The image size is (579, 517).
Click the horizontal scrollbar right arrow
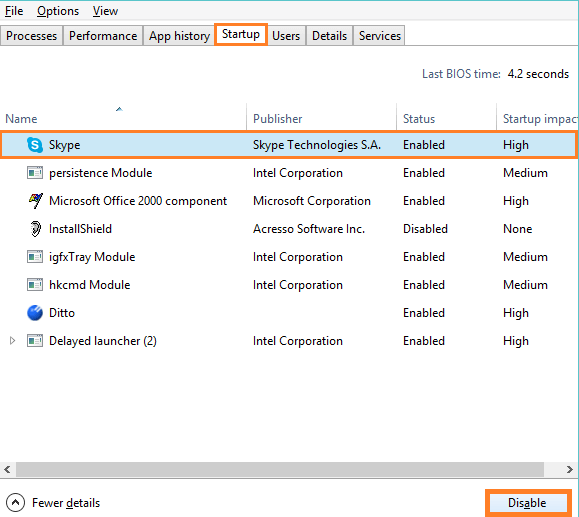[569, 469]
